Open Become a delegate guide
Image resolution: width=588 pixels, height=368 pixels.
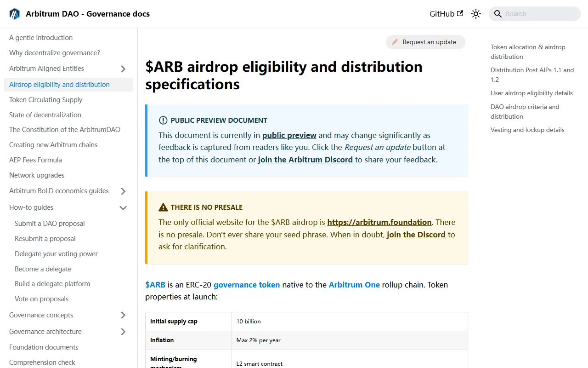coord(43,269)
